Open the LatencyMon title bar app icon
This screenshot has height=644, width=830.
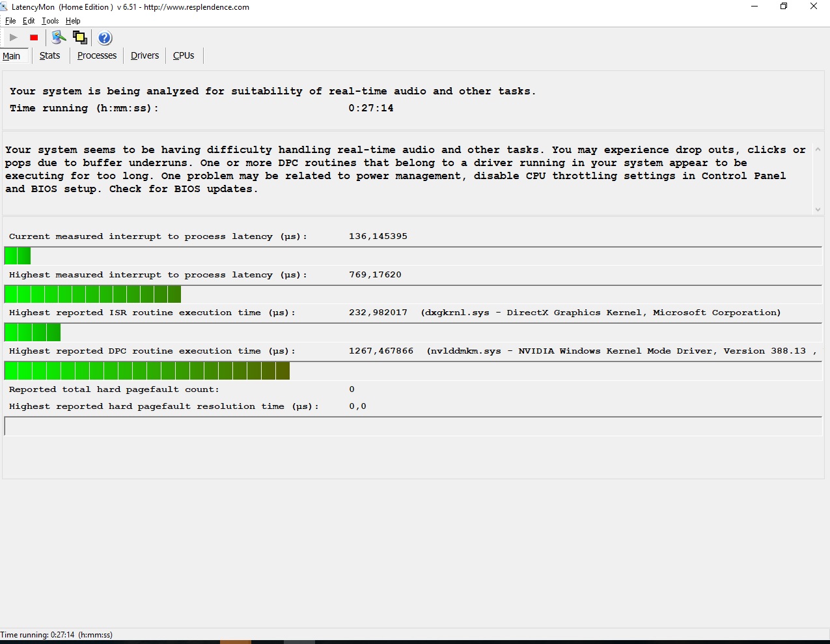[5, 7]
